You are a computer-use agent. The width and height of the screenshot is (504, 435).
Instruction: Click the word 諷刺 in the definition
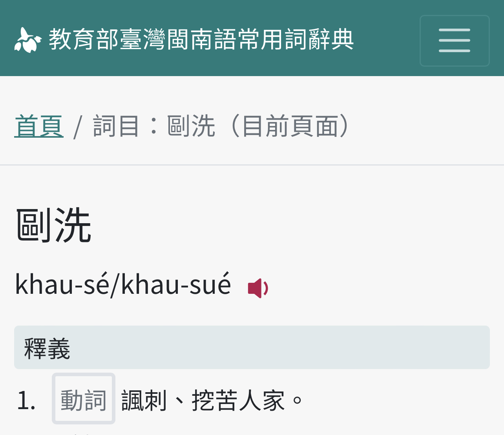click(144, 400)
